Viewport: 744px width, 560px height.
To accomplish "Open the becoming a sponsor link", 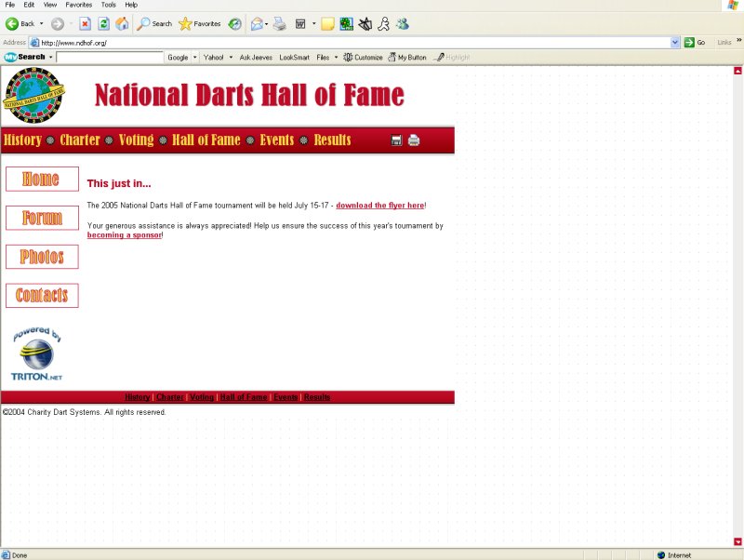I will point(122,235).
